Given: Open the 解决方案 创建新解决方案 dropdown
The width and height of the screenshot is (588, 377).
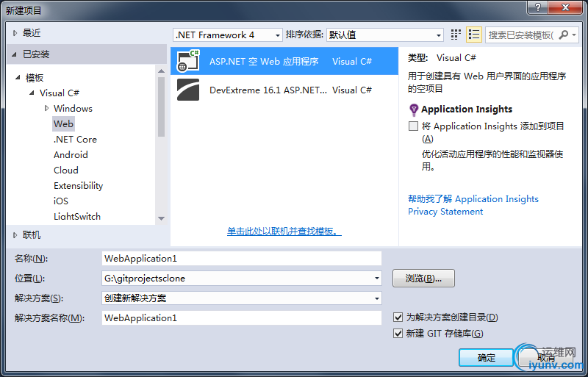Looking at the screenshot, I should click(376, 298).
